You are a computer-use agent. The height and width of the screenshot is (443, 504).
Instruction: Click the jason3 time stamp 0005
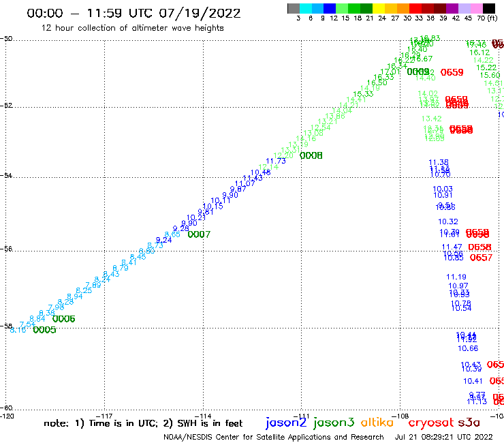(x=44, y=330)
